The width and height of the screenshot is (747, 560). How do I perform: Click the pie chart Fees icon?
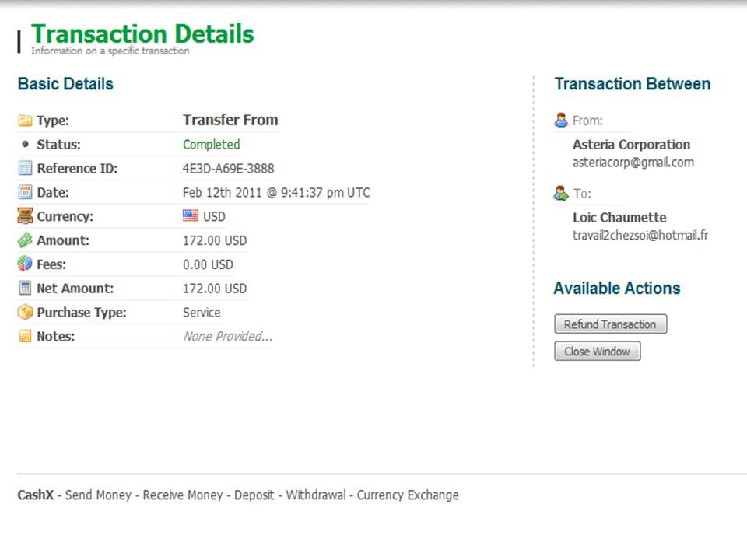click(x=25, y=264)
